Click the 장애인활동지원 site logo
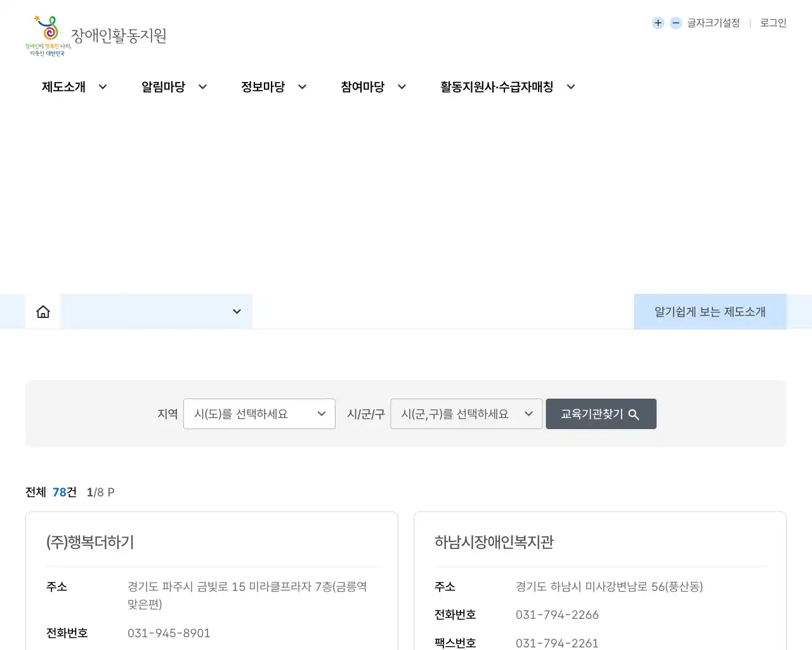This screenshot has height=650, width=812. coord(95,36)
